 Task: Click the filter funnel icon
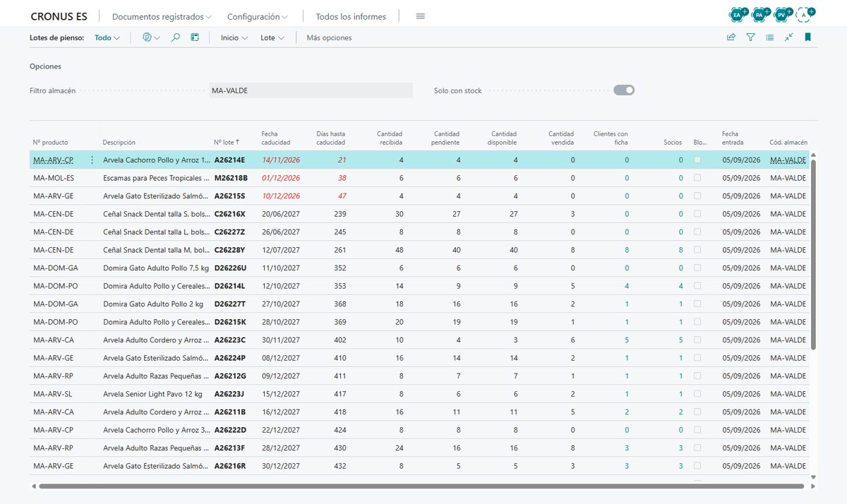(x=750, y=37)
